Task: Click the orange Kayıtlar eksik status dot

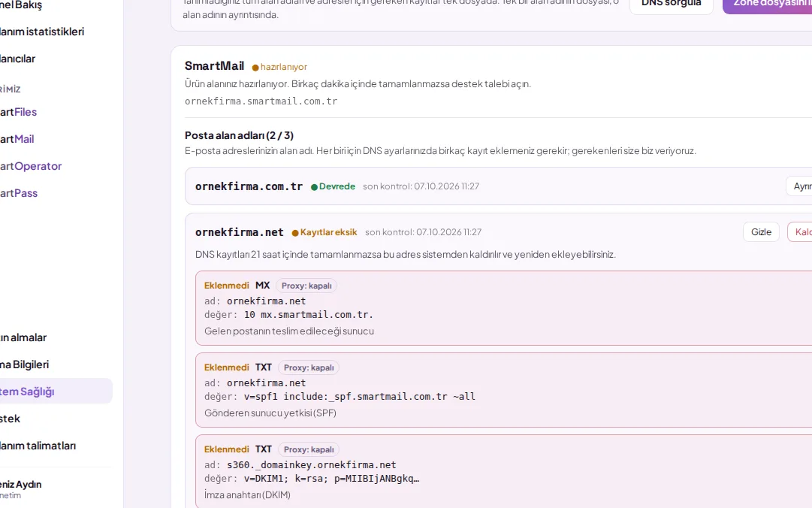Action: coord(295,233)
